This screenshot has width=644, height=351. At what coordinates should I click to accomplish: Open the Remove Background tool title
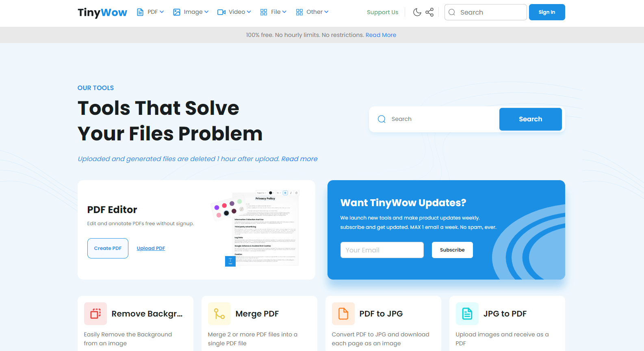[x=147, y=314]
